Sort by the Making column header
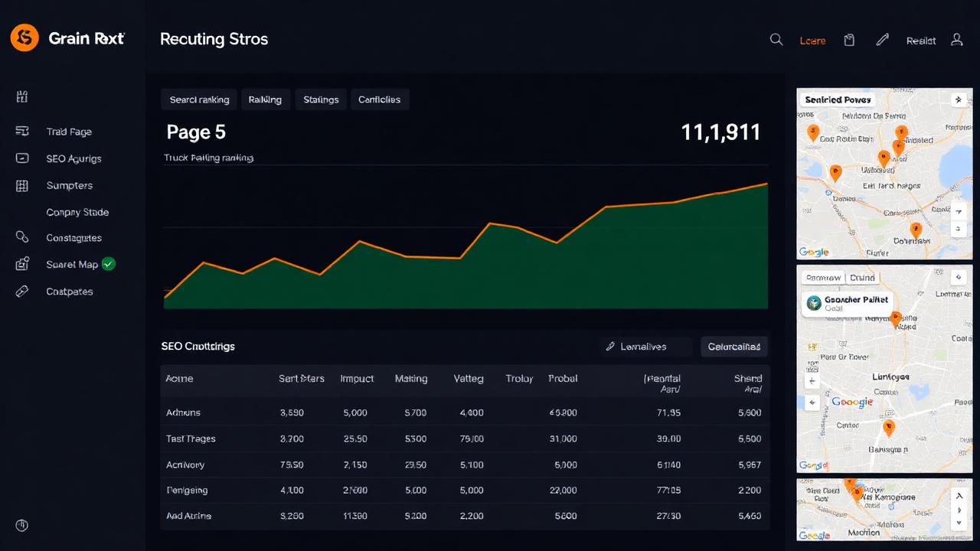 click(x=411, y=378)
